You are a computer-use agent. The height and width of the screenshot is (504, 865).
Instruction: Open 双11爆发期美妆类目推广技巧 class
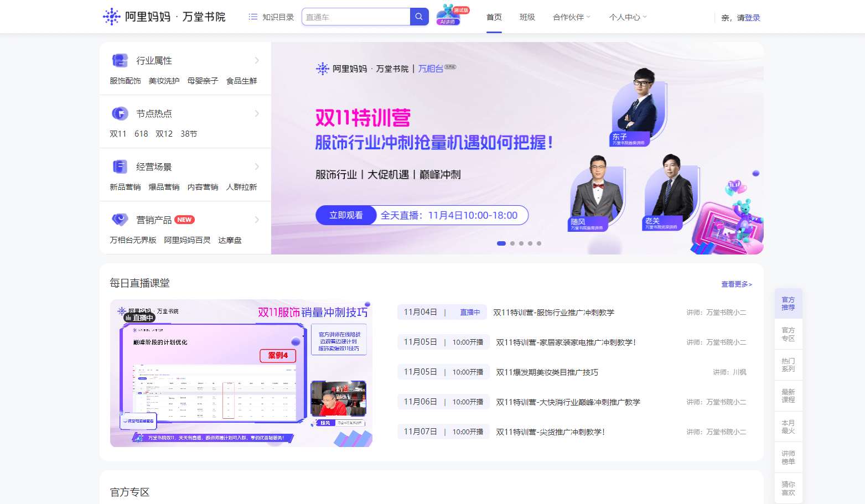(547, 372)
